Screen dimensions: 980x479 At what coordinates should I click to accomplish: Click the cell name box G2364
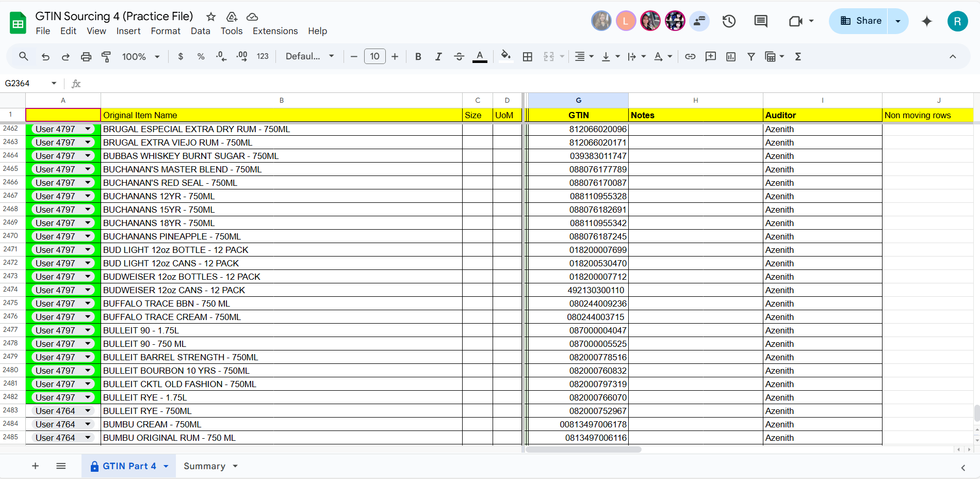click(x=30, y=83)
